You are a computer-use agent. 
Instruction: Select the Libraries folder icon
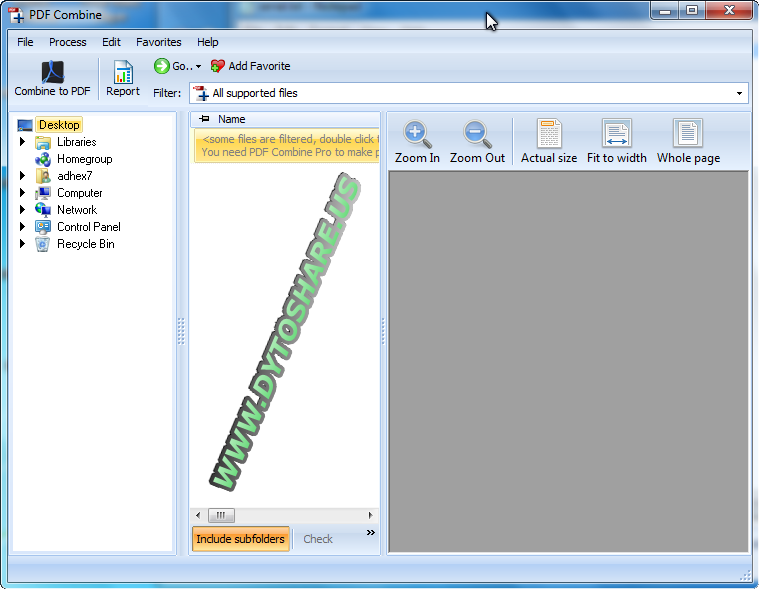tap(43, 143)
